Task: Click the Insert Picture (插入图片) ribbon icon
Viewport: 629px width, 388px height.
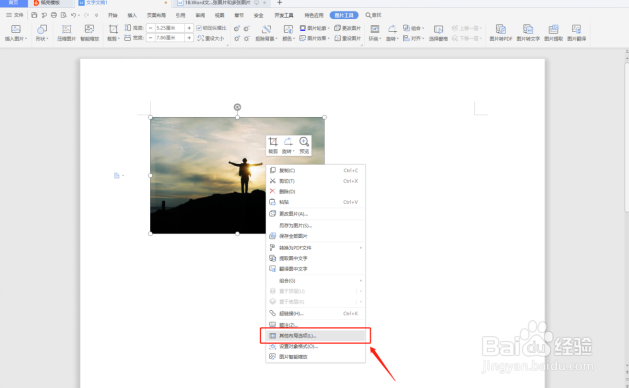Action: pos(15,29)
